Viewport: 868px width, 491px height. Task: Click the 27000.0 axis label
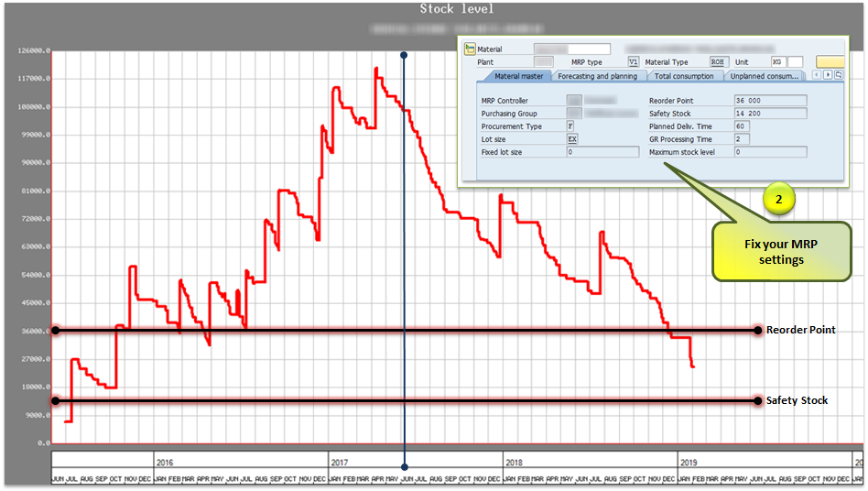36,359
